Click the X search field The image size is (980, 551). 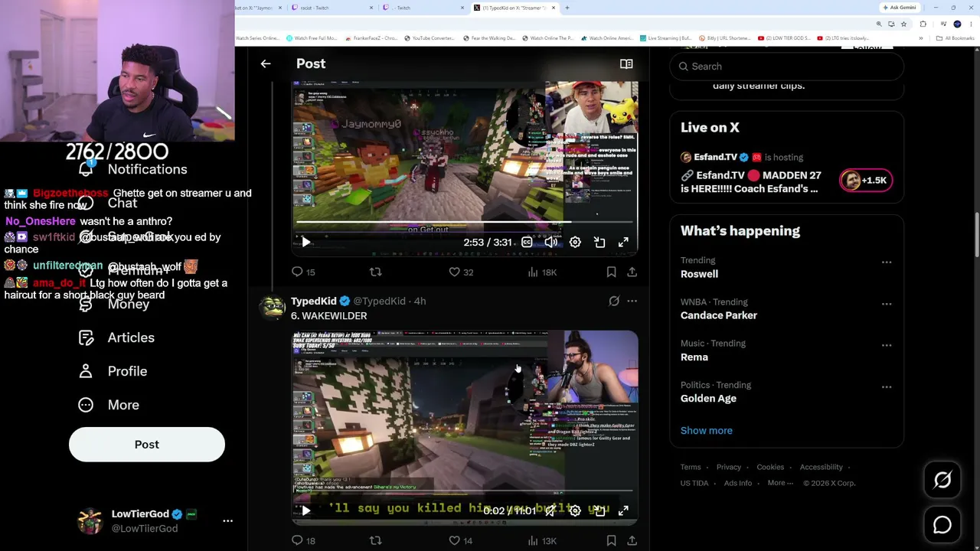tap(786, 67)
